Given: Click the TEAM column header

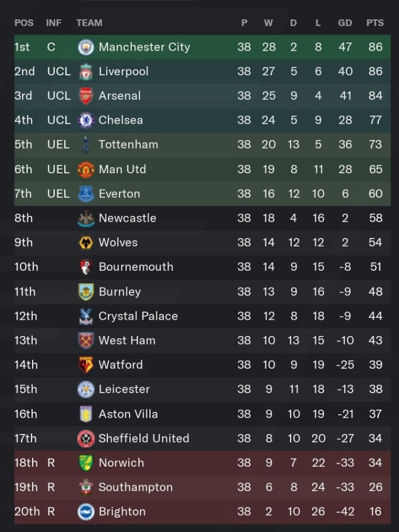Looking at the screenshot, I should tap(89, 23).
